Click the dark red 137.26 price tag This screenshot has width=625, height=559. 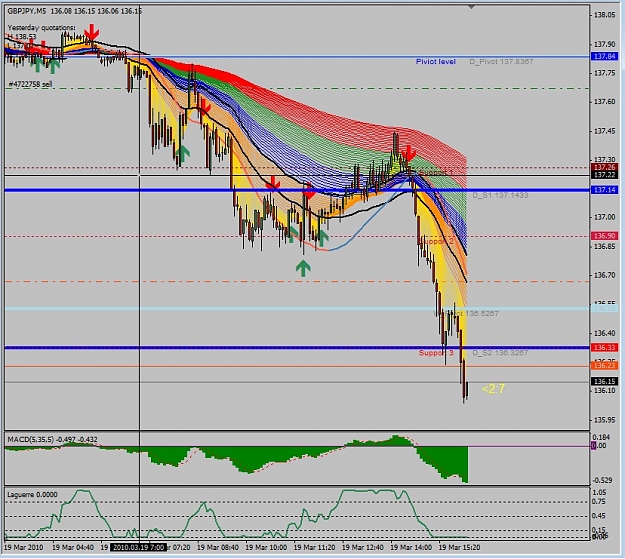[x=605, y=167]
